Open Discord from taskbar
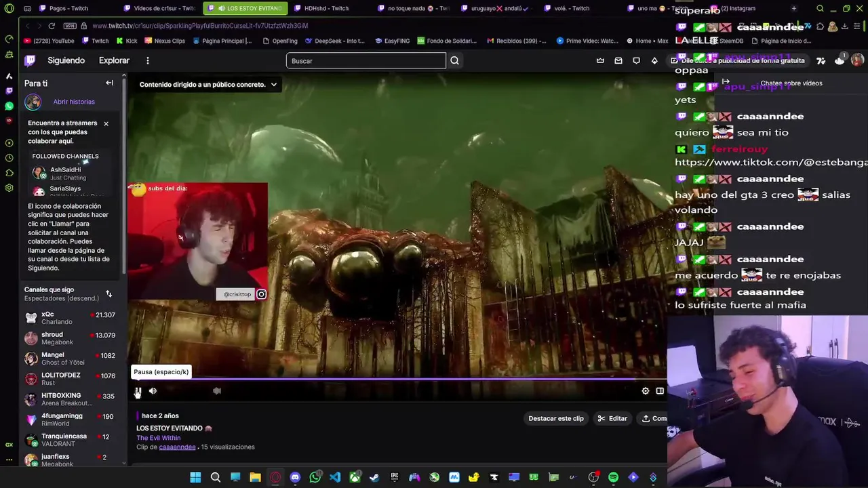 coord(295,477)
